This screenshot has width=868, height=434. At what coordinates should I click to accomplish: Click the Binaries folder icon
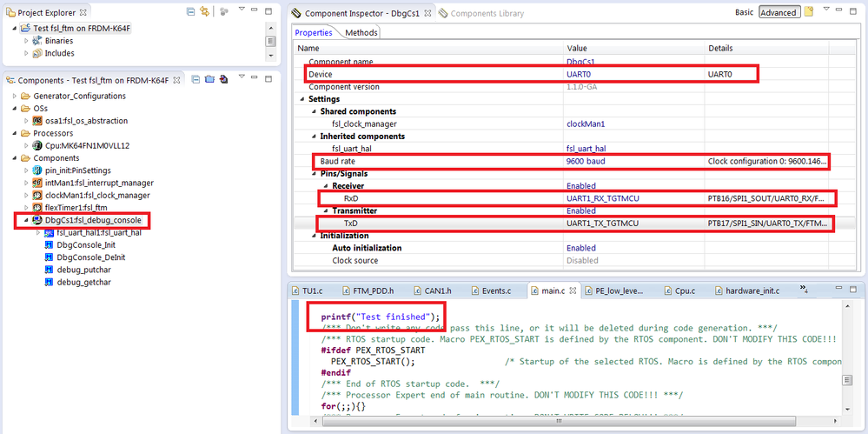(37, 41)
